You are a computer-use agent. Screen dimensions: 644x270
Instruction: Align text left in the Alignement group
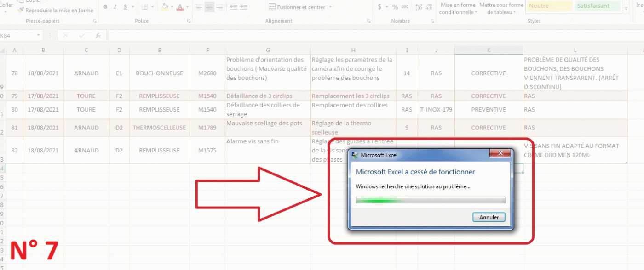pyautogui.click(x=199, y=7)
